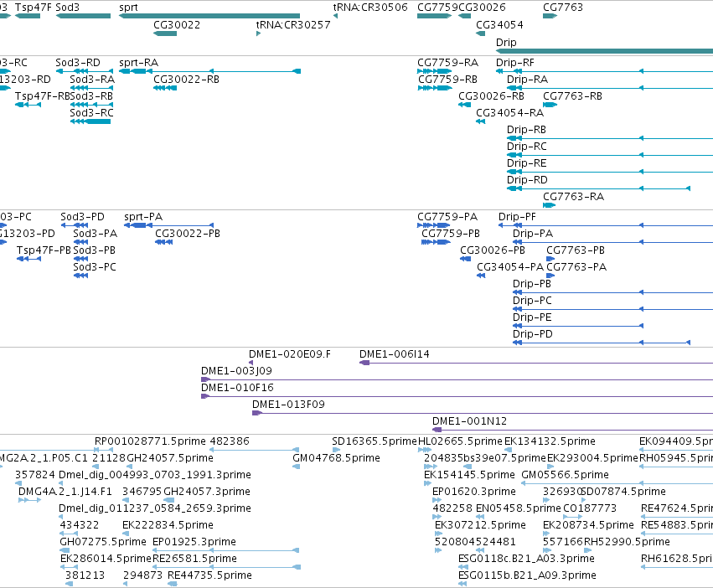This screenshot has height=588, width=713.
Task: Click the GM05566.5prime EST label
Action: 566,475
